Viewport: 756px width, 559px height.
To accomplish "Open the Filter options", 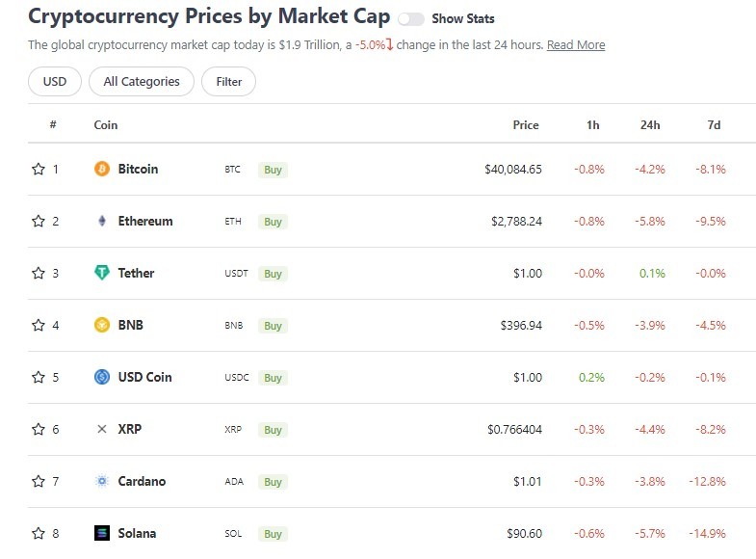I will coord(229,82).
